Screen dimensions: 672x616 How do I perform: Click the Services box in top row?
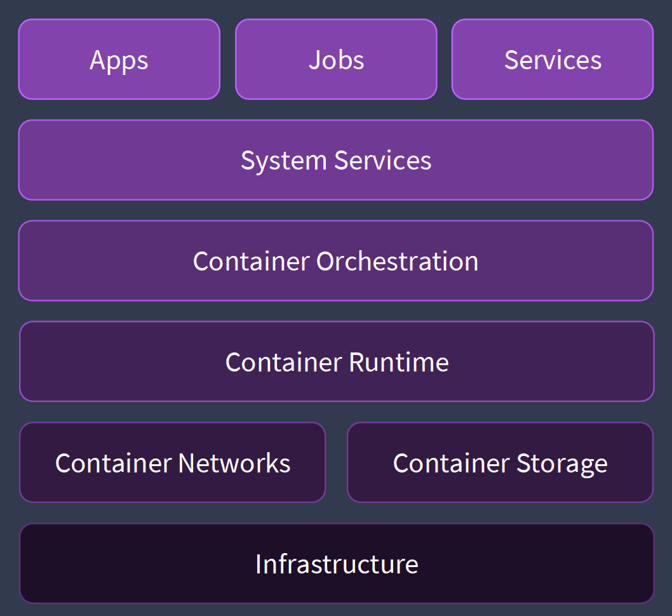tap(552, 60)
